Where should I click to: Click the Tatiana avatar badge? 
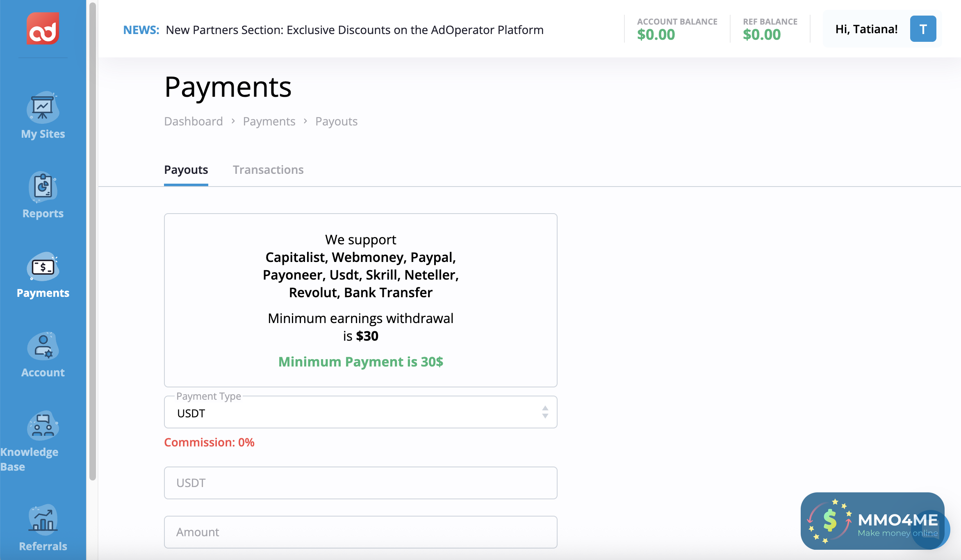click(923, 29)
